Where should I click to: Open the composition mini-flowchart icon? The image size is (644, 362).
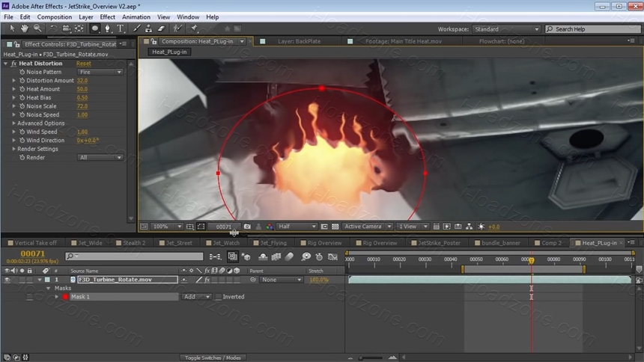coord(215,257)
